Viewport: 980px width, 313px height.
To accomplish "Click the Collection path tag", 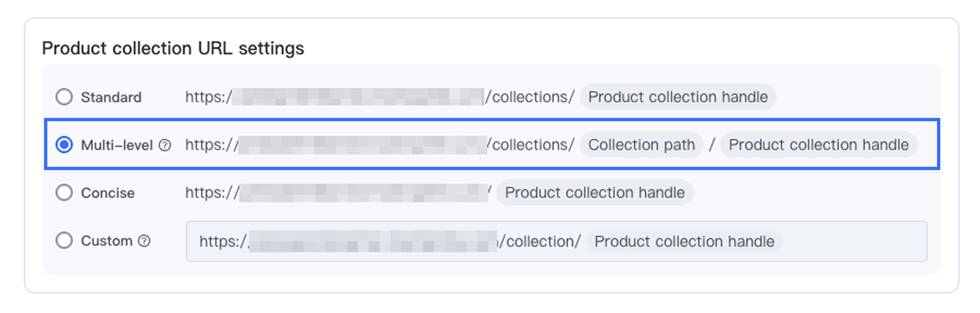I will [x=642, y=145].
